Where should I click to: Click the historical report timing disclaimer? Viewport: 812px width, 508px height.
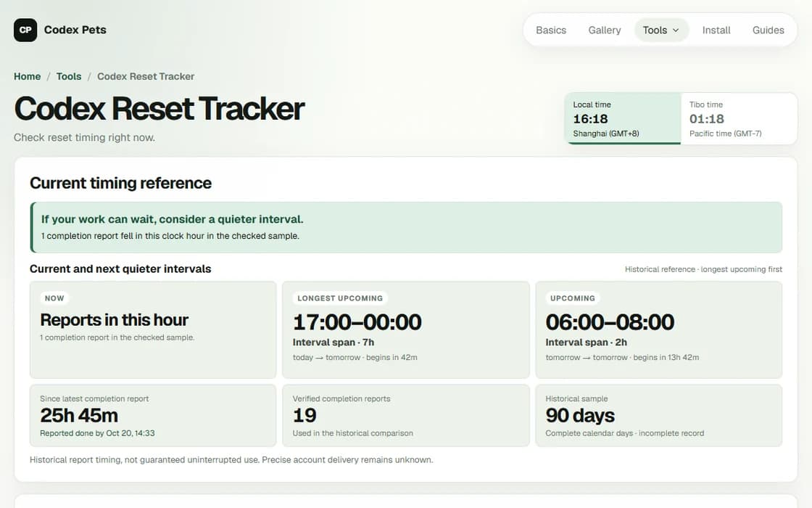[231, 460]
